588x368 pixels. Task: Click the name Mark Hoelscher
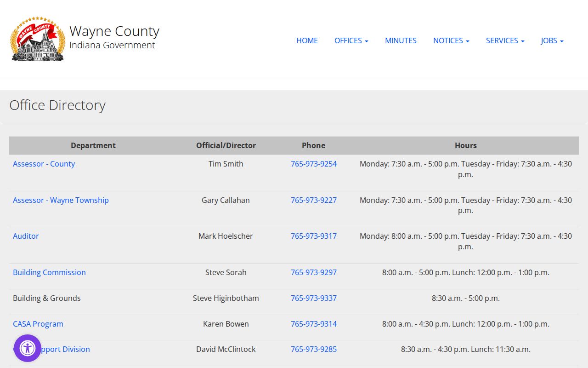tap(226, 236)
